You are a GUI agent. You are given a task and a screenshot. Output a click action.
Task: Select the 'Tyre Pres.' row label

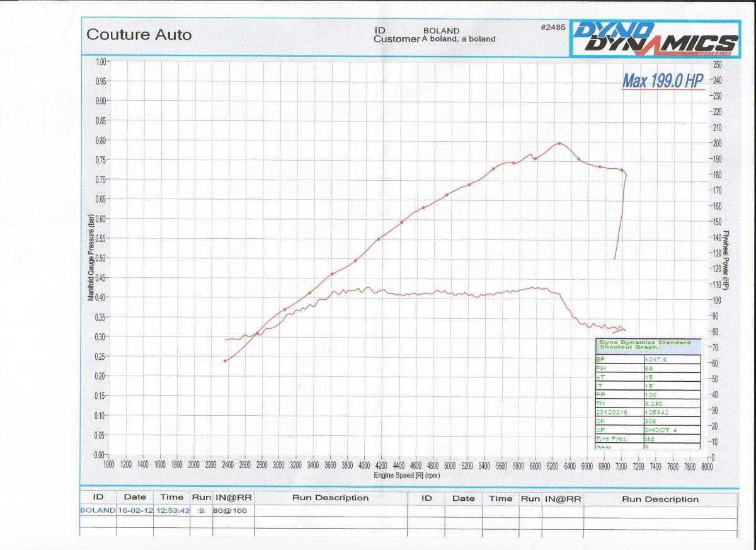611,439
